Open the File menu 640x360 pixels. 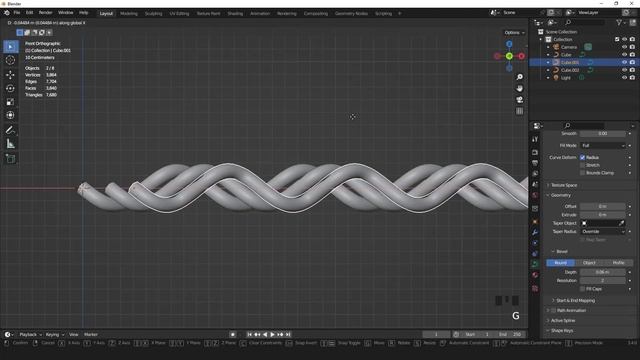tap(17, 13)
